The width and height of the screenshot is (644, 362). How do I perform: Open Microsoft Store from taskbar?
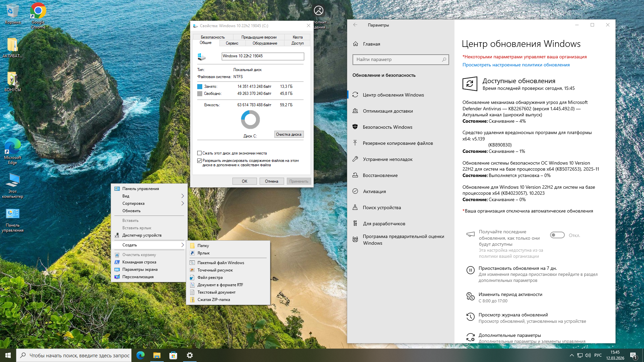tap(173, 355)
